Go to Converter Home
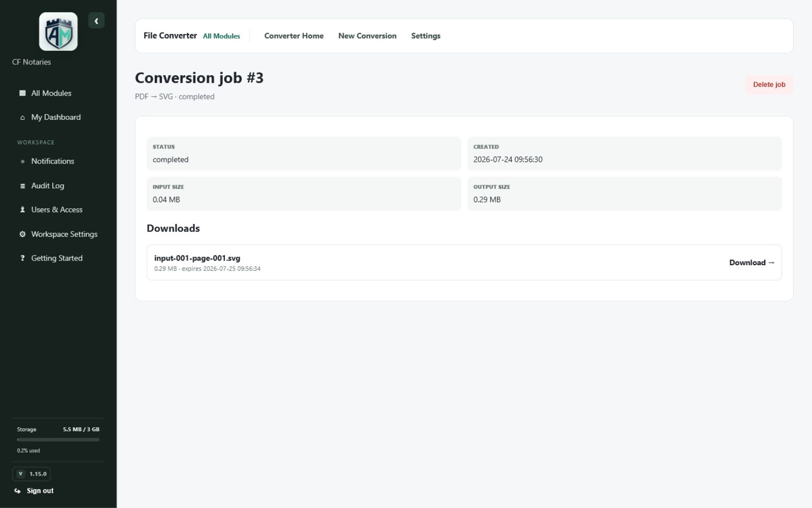Viewport: 812px width, 508px height. click(x=294, y=36)
